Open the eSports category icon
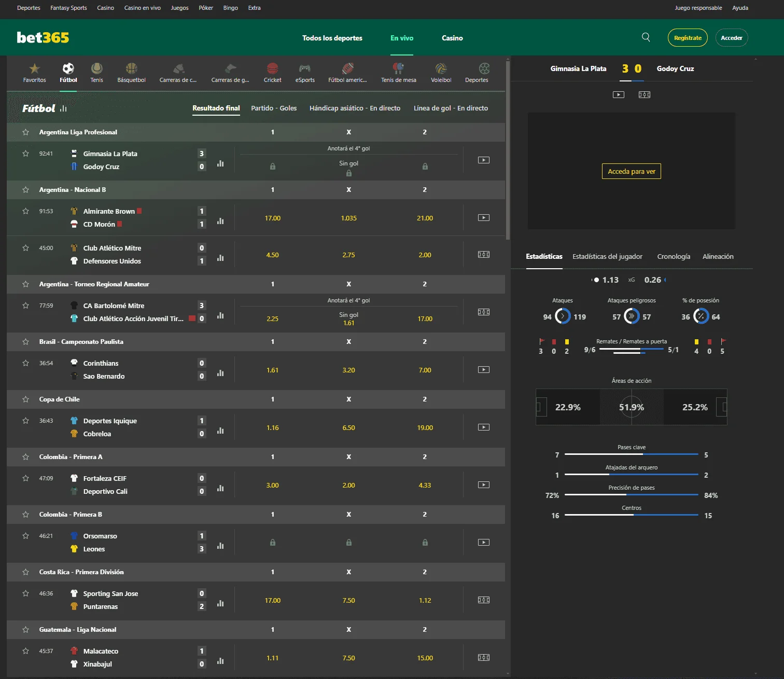 click(305, 73)
